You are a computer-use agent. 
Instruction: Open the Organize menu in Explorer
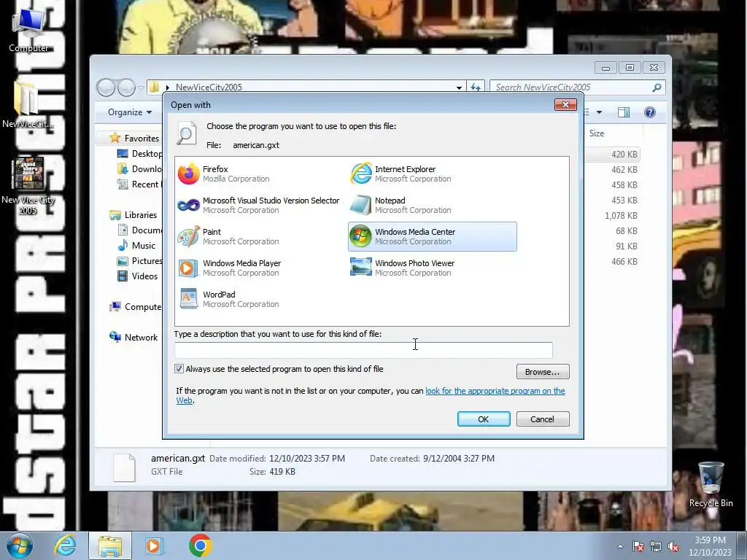click(x=130, y=112)
